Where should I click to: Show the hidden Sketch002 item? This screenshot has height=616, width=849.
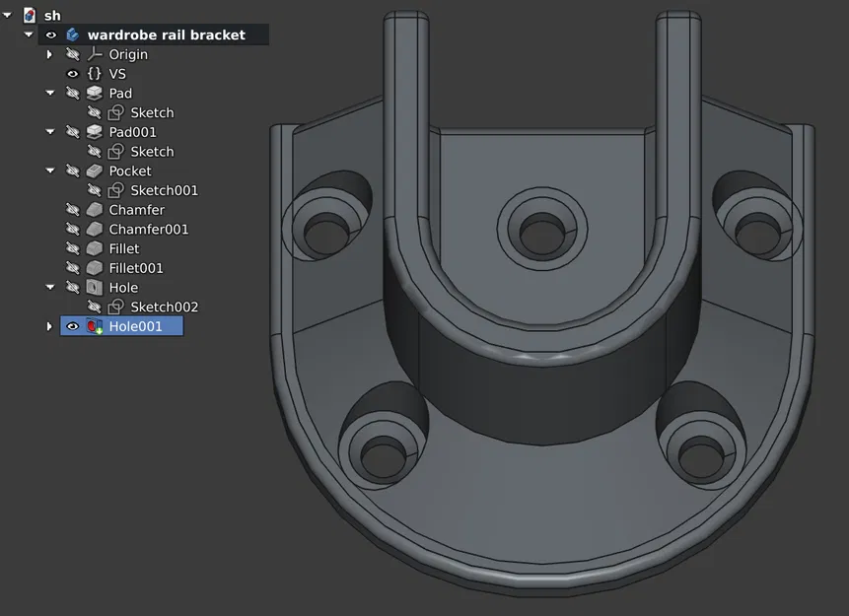tap(95, 307)
